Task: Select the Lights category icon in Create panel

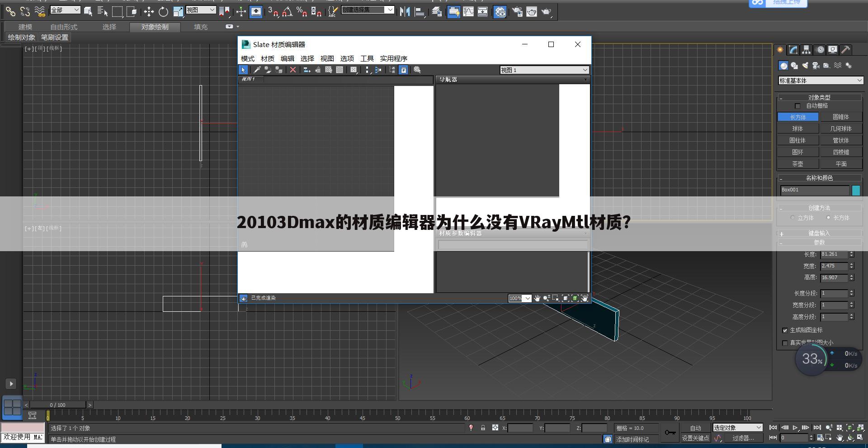Action: coord(805,66)
